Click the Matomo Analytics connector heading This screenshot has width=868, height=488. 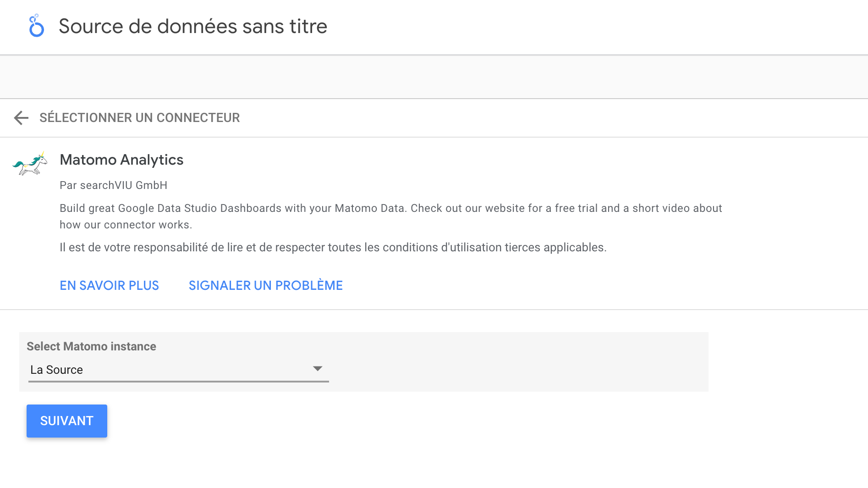[121, 160]
